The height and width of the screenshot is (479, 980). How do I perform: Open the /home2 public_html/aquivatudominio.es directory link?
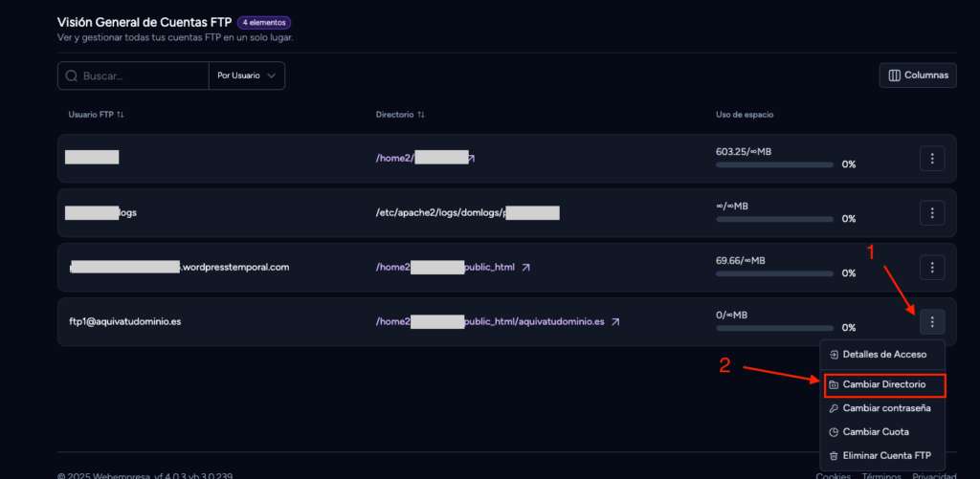click(490, 322)
